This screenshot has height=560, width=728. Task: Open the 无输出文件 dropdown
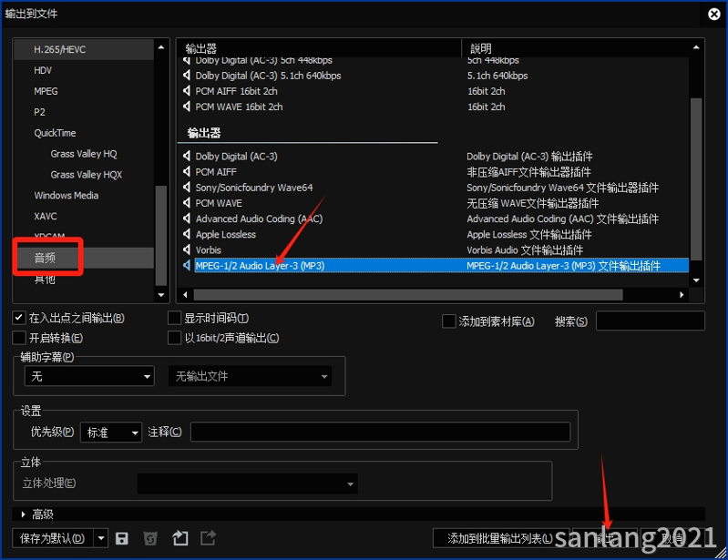(x=251, y=376)
